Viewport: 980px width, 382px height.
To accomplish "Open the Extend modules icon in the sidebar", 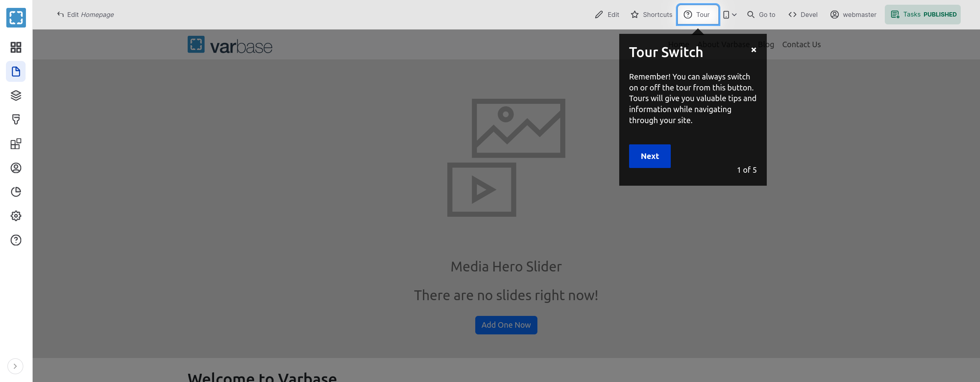I will (x=16, y=144).
